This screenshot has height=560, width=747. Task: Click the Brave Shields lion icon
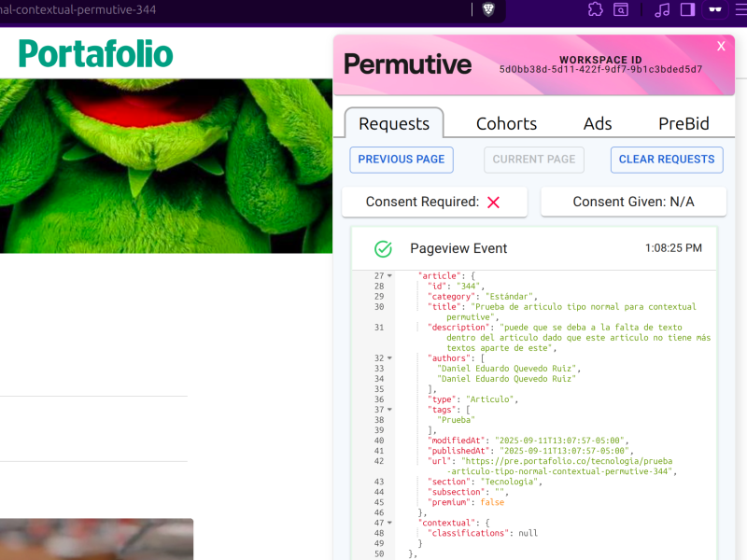tap(488, 10)
